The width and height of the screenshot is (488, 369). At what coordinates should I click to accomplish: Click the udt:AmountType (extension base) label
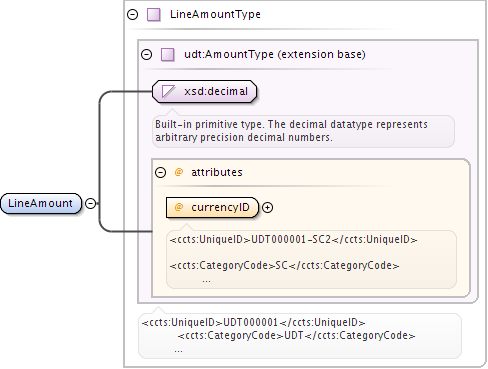point(275,54)
